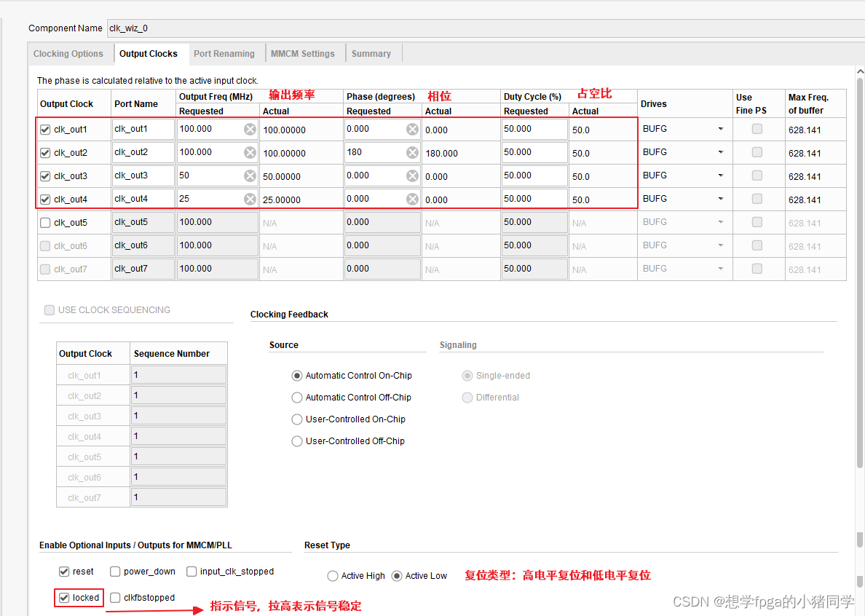
Task: Select Active High reset type
Action: [333, 576]
